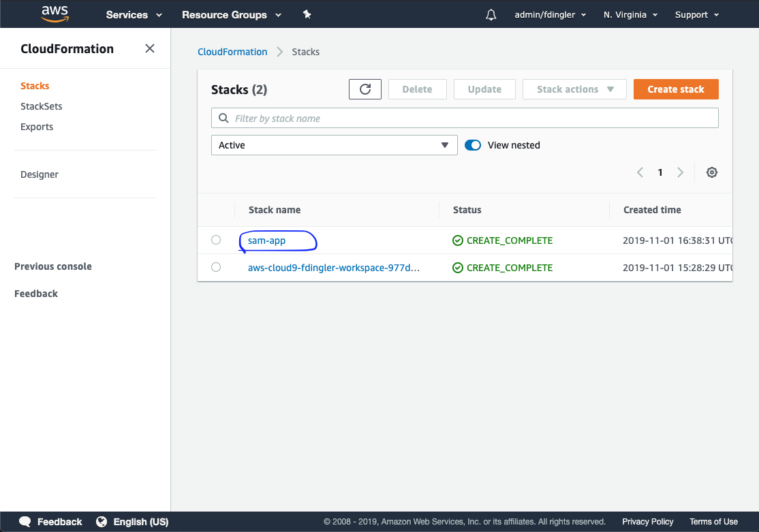Click the Delete button
The width and height of the screenshot is (759, 532).
tap(417, 89)
